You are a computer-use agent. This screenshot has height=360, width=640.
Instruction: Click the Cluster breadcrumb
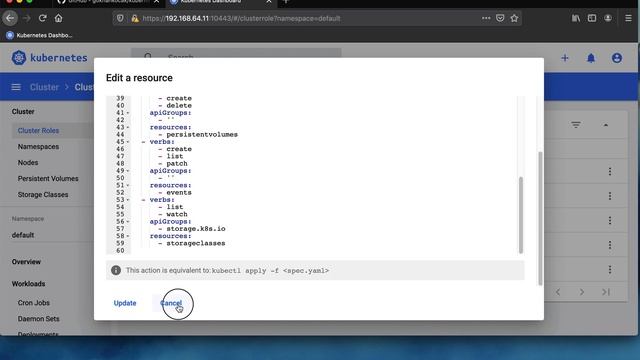[x=44, y=87]
